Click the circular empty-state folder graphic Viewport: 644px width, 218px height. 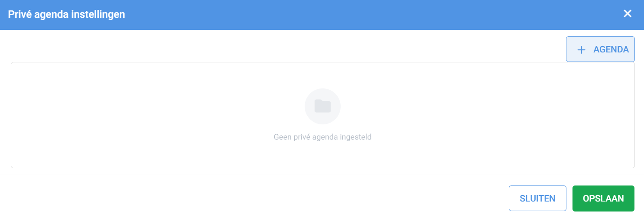[x=322, y=106]
